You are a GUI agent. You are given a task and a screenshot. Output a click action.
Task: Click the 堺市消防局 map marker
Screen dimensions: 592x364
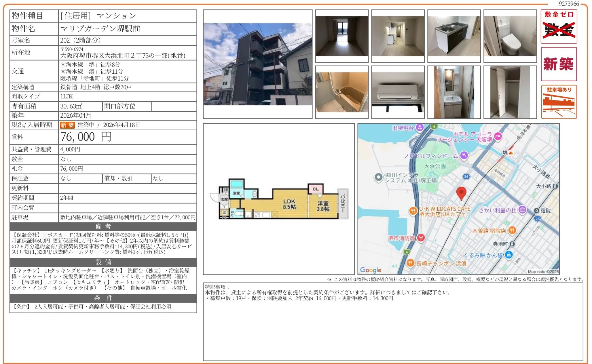pos(421,237)
